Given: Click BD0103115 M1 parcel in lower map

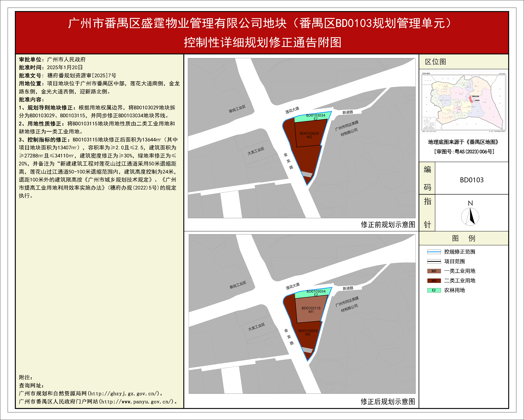Looking at the screenshot, I should [311, 310].
